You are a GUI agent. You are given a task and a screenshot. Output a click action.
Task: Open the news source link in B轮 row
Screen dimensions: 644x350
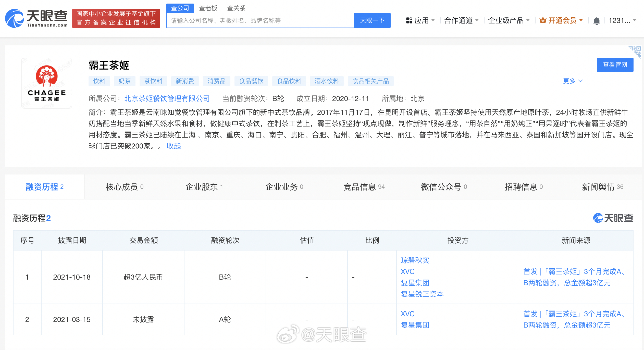[x=574, y=277]
